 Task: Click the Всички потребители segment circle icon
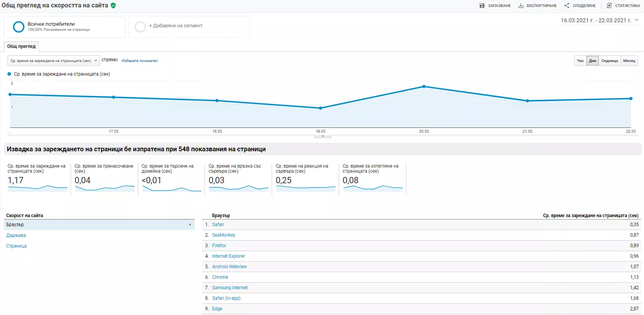19,27
